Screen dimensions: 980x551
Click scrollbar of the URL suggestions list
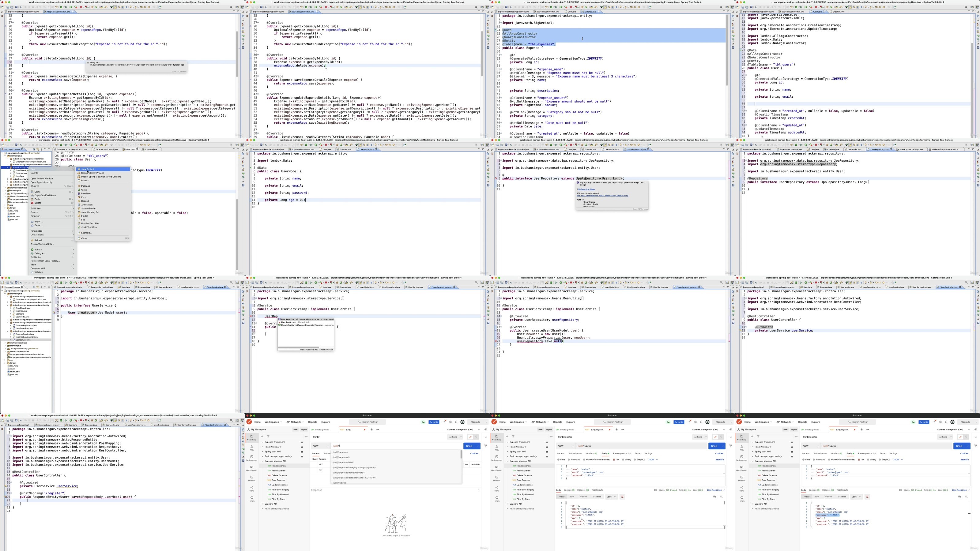click(461, 454)
